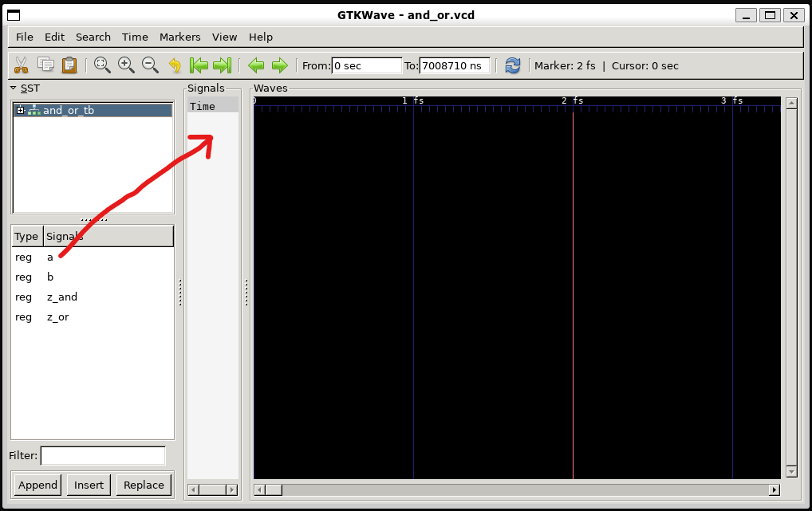This screenshot has height=511, width=812.
Task: Select signal b in the signal list
Action: pyautogui.click(x=93, y=277)
